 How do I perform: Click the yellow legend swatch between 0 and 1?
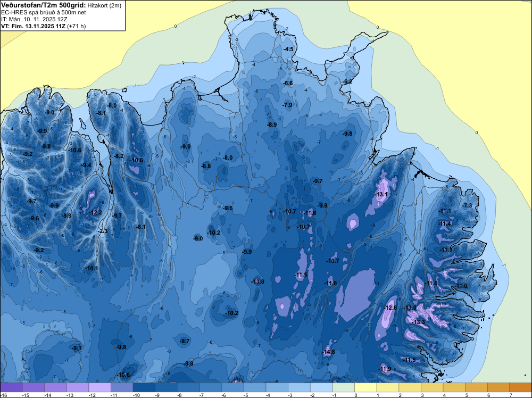click(x=365, y=387)
